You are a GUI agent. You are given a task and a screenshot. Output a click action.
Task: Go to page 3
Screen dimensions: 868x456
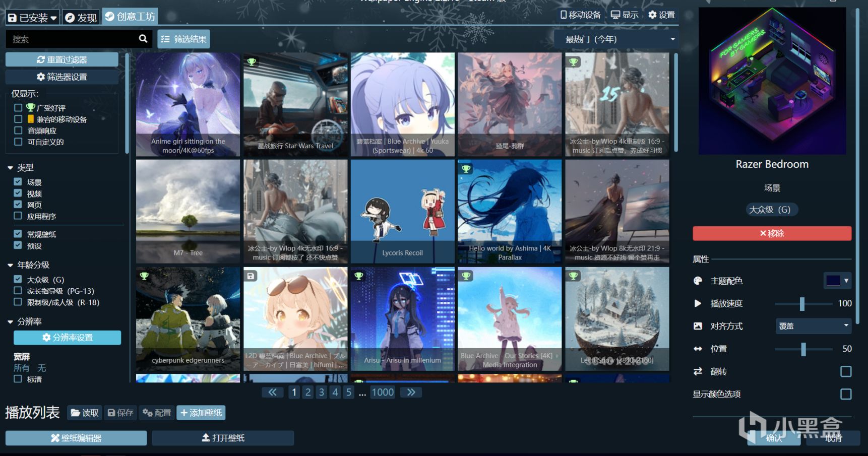pyautogui.click(x=322, y=392)
